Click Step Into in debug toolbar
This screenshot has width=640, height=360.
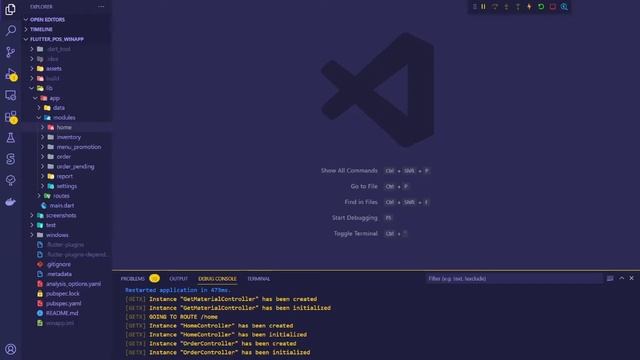506,7
